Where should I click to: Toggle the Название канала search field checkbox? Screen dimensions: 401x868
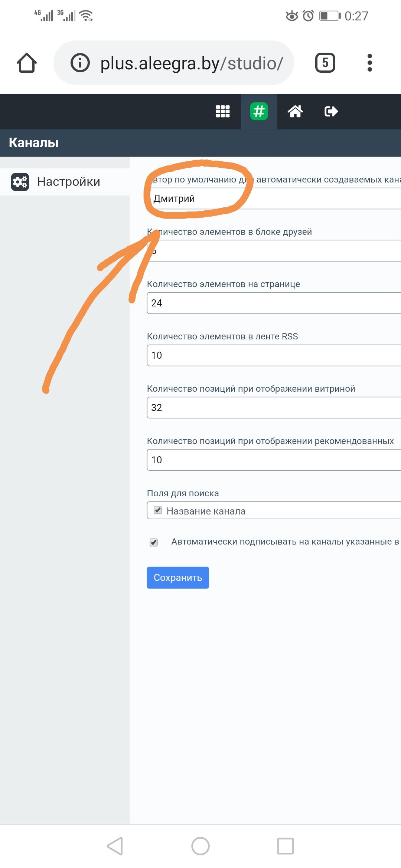[x=158, y=510]
